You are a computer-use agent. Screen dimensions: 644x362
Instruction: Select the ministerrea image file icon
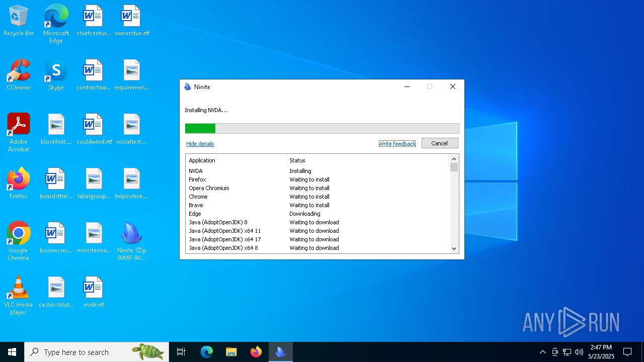point(94,238)
